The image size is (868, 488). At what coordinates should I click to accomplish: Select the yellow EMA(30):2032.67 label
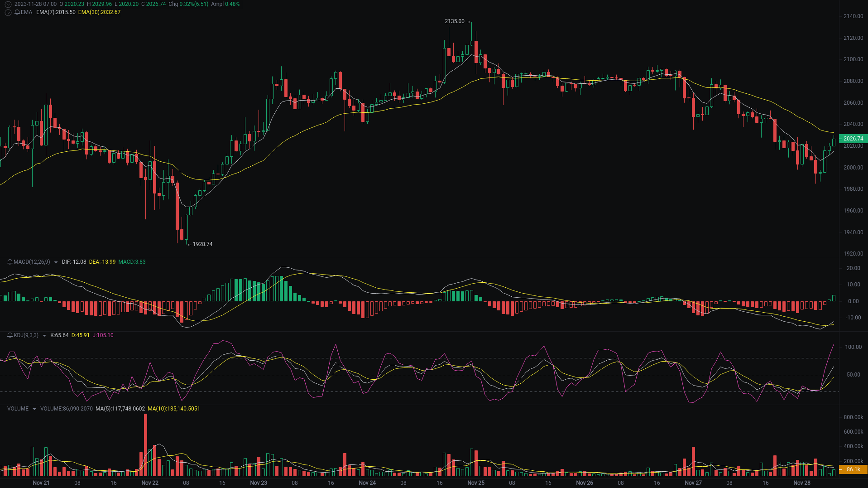pyautogui.click(x=99, y=13)
